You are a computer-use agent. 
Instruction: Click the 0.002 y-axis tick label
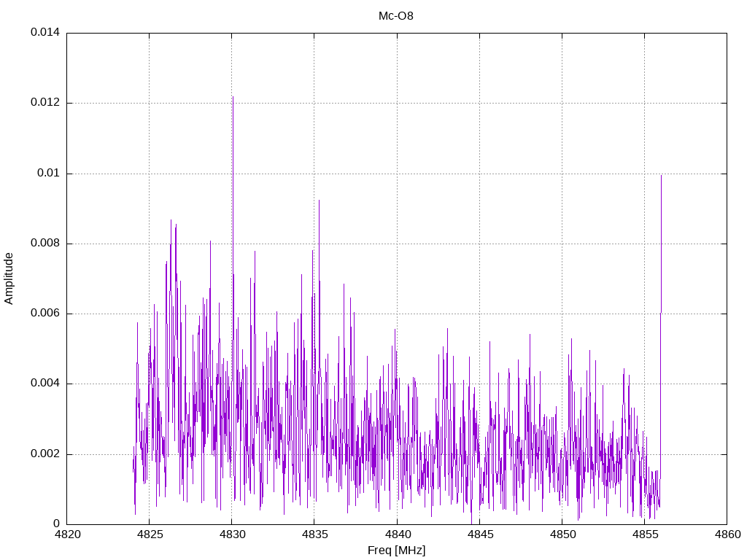45,454
